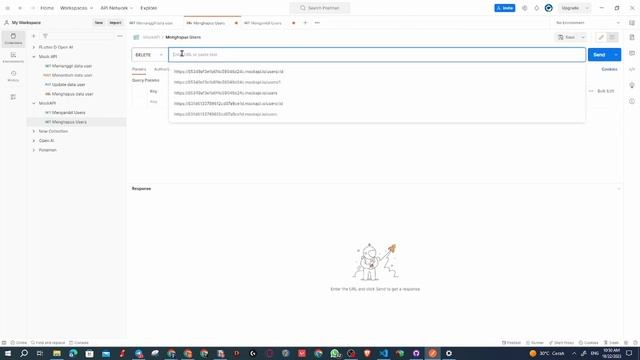Open the Code snippet icon in right sidebar
640x360 pixels.
632,69
